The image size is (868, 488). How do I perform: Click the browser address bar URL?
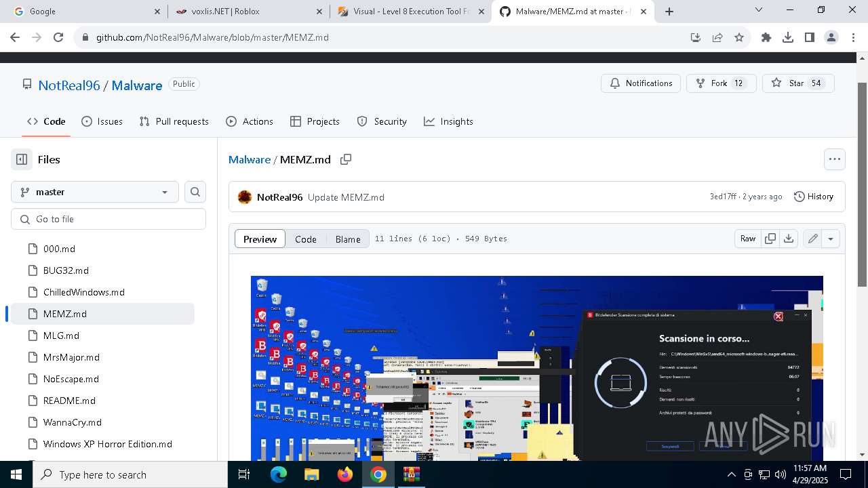tap(212, 37)
